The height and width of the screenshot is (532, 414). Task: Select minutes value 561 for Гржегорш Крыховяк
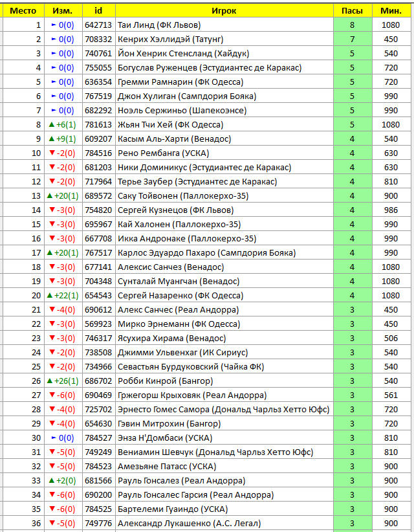391,395
